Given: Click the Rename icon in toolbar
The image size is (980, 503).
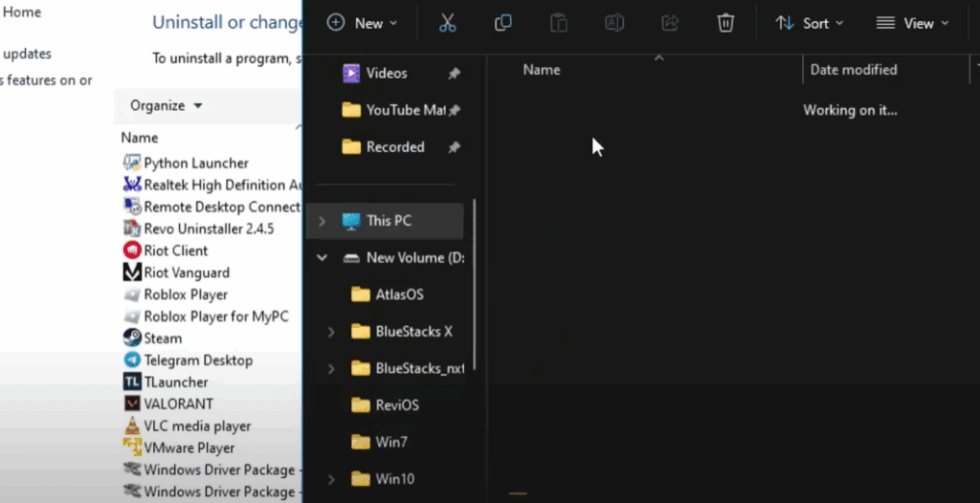Looking at the screenshot, I should [x=614, y=23].
